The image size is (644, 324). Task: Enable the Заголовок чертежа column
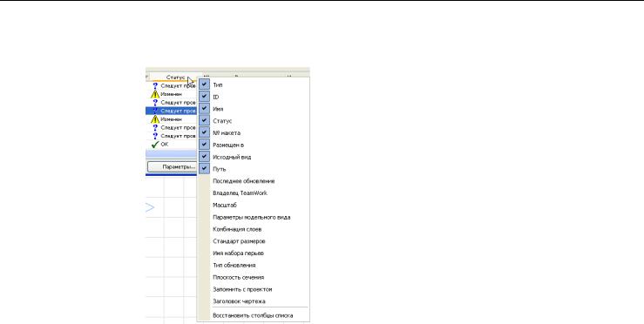[253, 301]
